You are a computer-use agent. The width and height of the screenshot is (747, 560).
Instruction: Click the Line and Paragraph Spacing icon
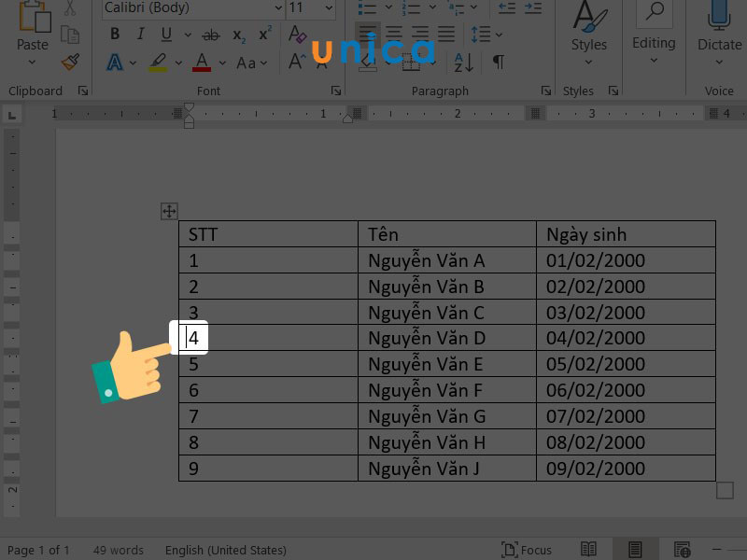(481, 35)
